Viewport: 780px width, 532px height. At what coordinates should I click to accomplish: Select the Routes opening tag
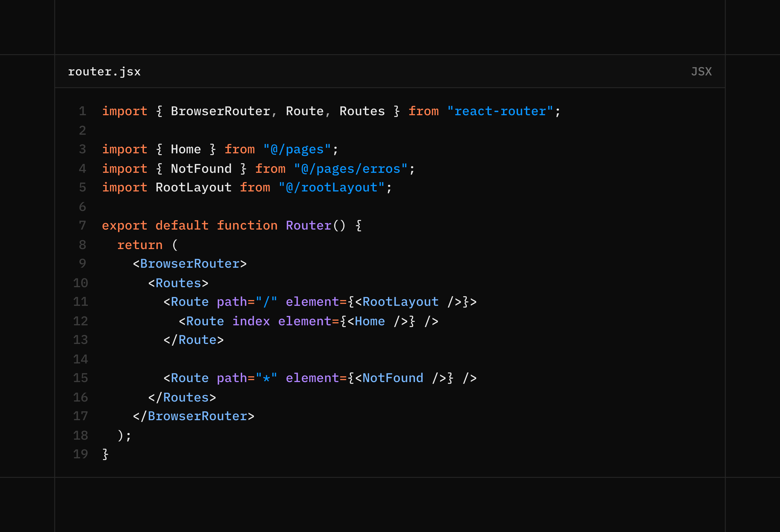pyautogui.click(x=178, y=283)
